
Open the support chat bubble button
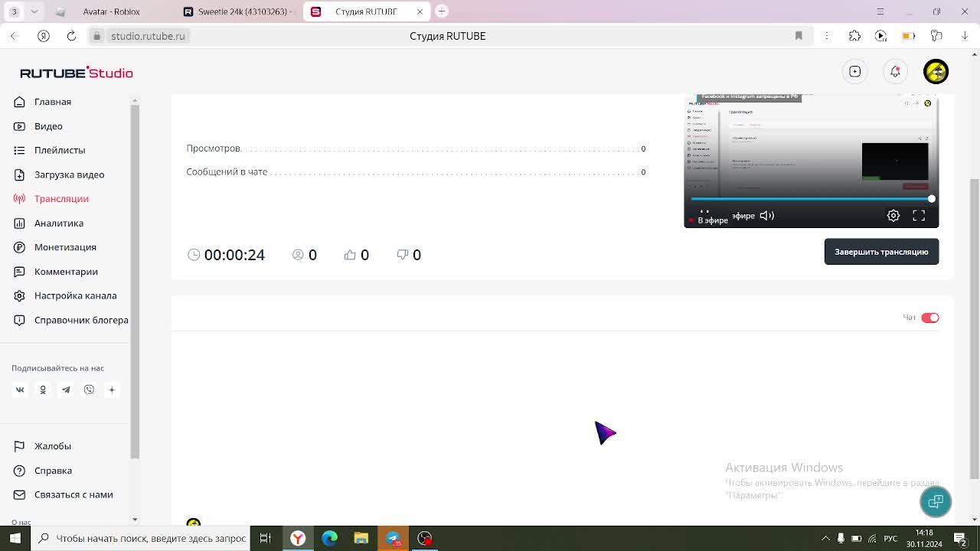tap(936, 502)
